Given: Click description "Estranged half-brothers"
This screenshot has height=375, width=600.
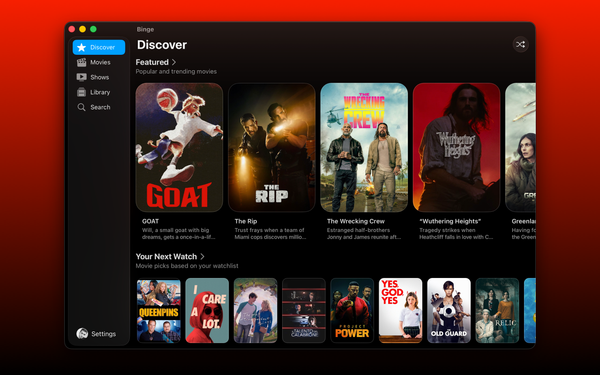Looking at the screenshot, I should click(364, 233).
